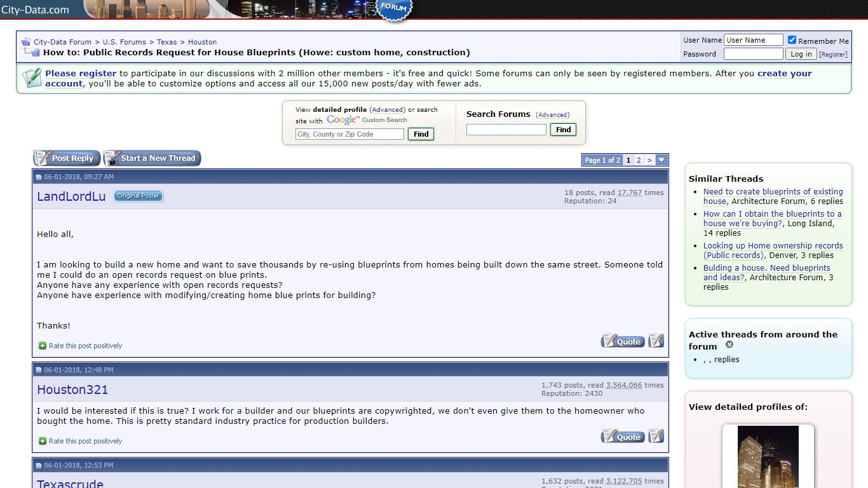
Task: Open 'How can I obtain the blueprints' thread
Action: 773,219
